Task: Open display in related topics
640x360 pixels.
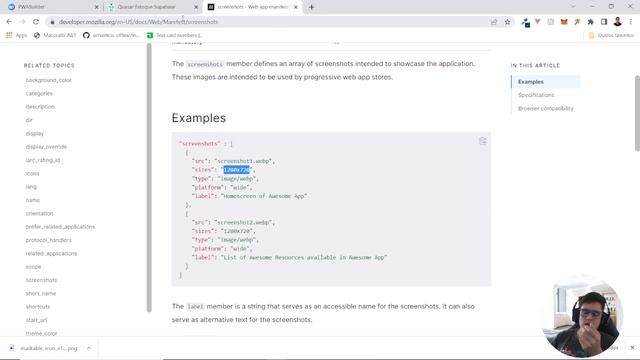Action: 35,133
